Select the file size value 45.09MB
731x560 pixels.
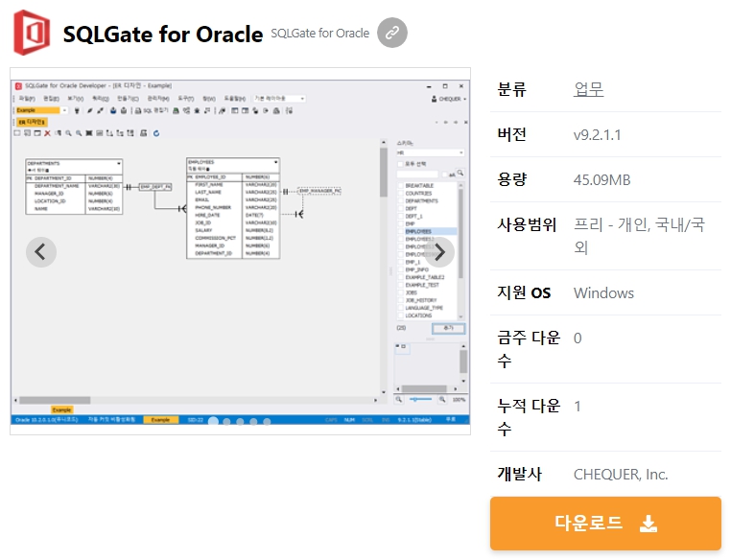601,180
